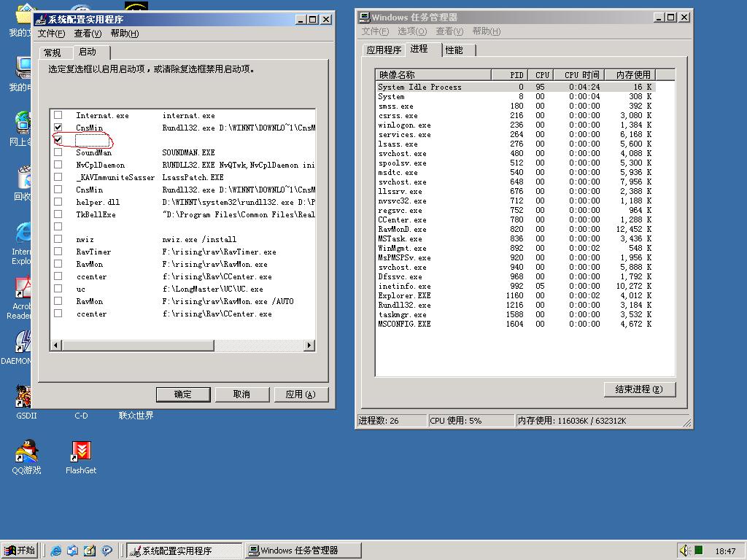Uncheck the blank-named circled startup item

(58, 139)
